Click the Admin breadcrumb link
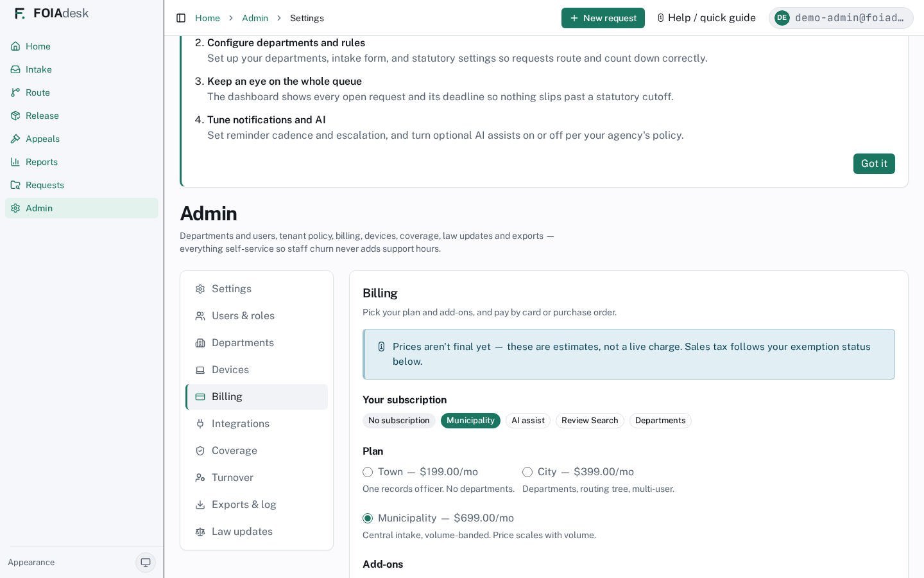Screen dimensions: 924x578 255,18
